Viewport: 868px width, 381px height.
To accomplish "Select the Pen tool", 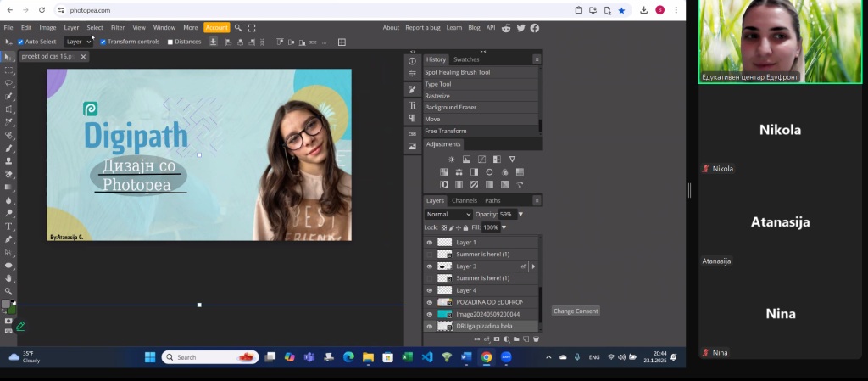I will click(8, 239).
